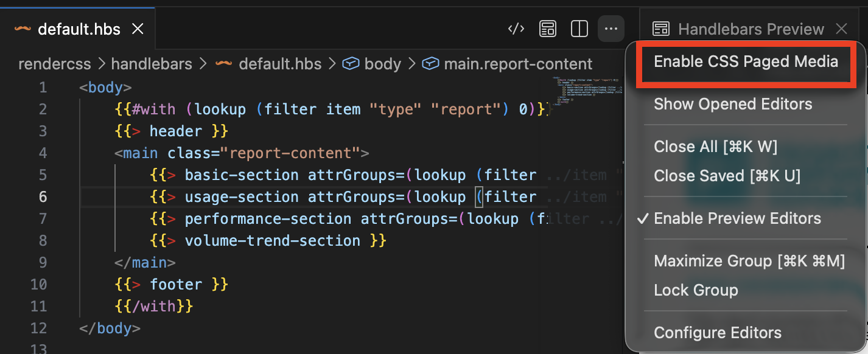This screenshot has width=868, height=354.
Task: Click line number 1 in gutter
Action: (x=43, y=88)
